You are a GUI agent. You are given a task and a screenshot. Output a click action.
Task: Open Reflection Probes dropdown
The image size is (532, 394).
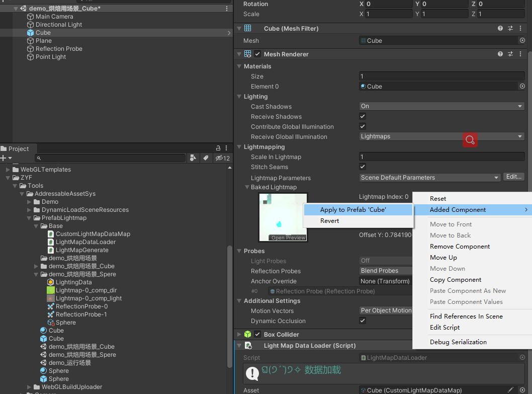[x=386, y=271]
